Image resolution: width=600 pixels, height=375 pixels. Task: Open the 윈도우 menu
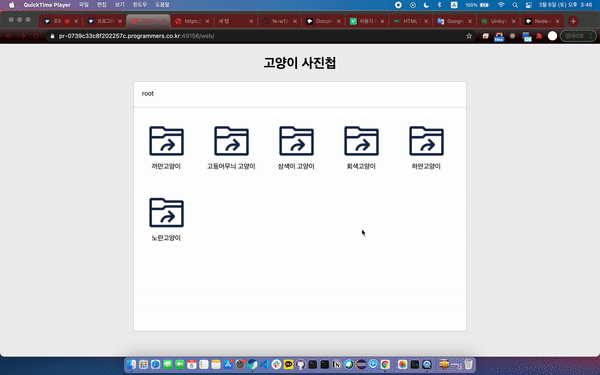pyautogui.click(x=140, y=5)
